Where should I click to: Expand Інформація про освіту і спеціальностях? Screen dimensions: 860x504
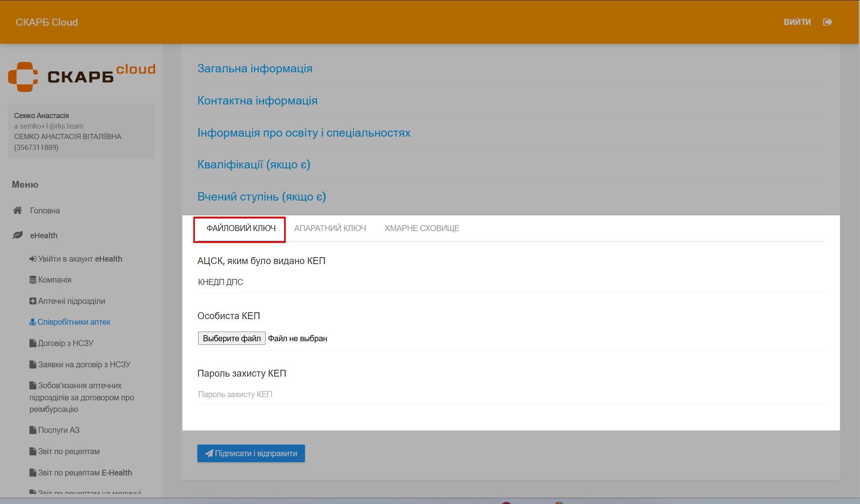click(304, 133)
